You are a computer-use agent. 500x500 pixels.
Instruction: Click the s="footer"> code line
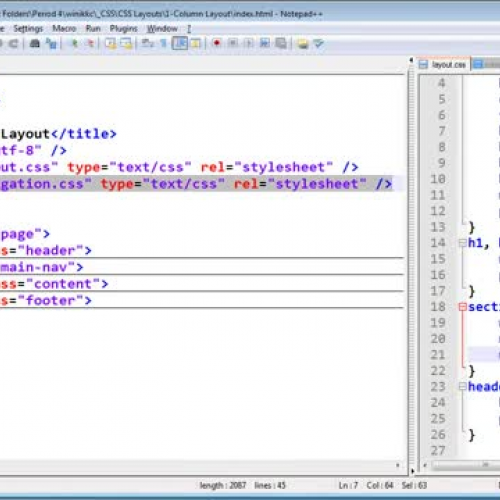point(46,301)
